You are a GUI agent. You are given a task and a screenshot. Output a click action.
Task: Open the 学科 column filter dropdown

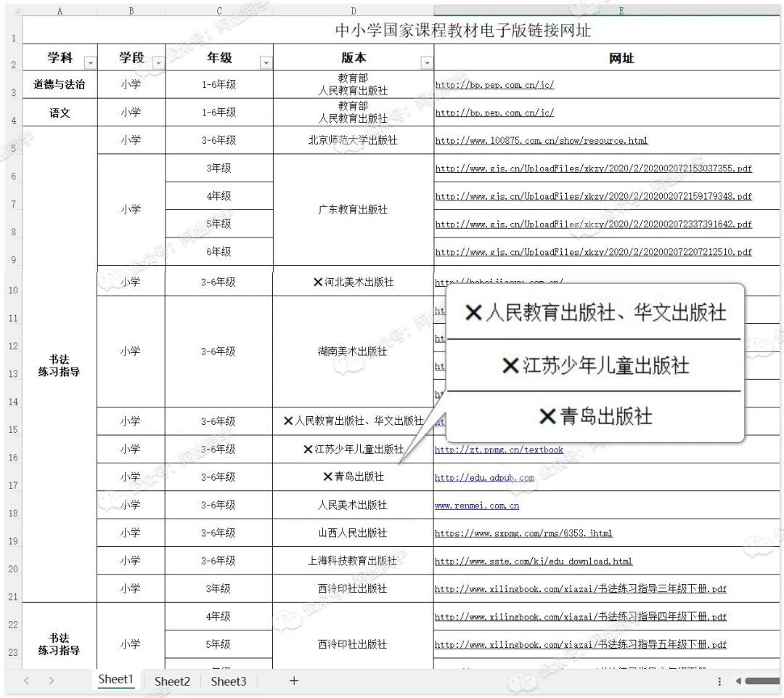tap(91, 63)
